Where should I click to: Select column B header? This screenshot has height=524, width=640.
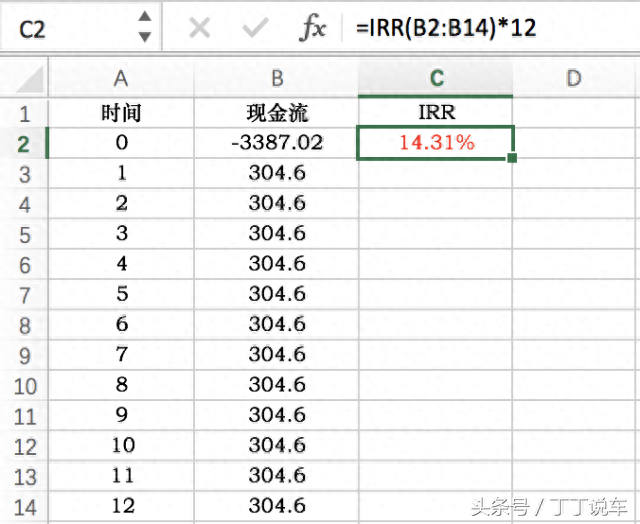(x=277, y=78)
